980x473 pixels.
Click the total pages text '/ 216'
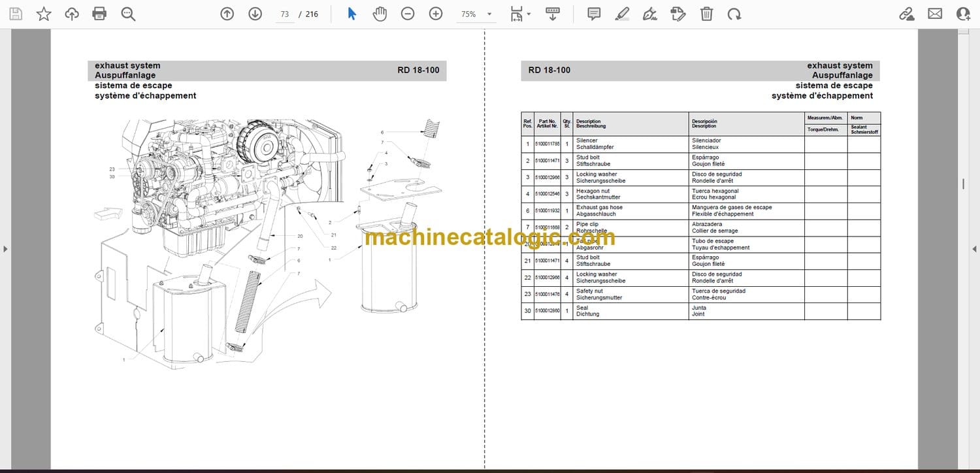pyautogui.click(x=308, y=14)
